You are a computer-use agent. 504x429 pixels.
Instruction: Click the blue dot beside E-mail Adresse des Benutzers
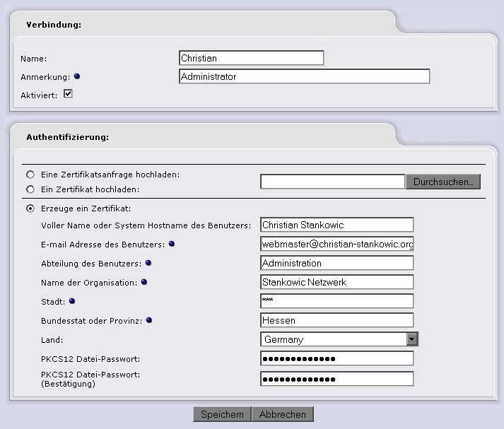coord(172,245)
